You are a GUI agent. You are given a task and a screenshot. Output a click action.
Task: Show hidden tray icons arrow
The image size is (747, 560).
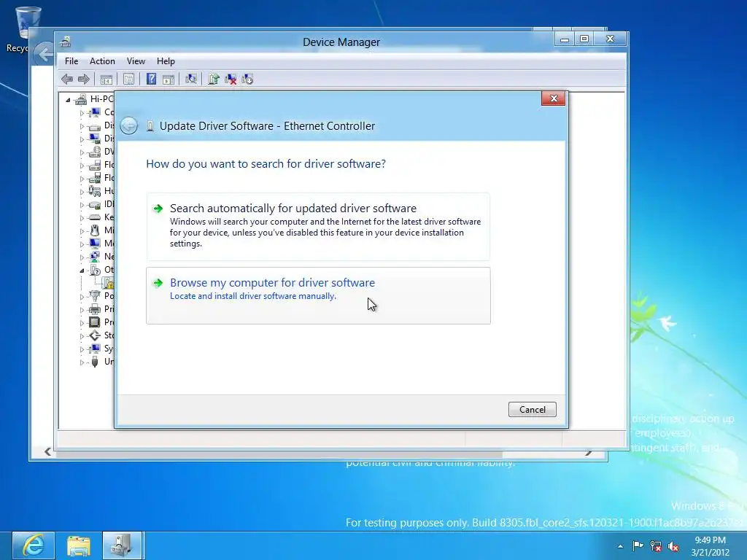[x=620, y=546]
